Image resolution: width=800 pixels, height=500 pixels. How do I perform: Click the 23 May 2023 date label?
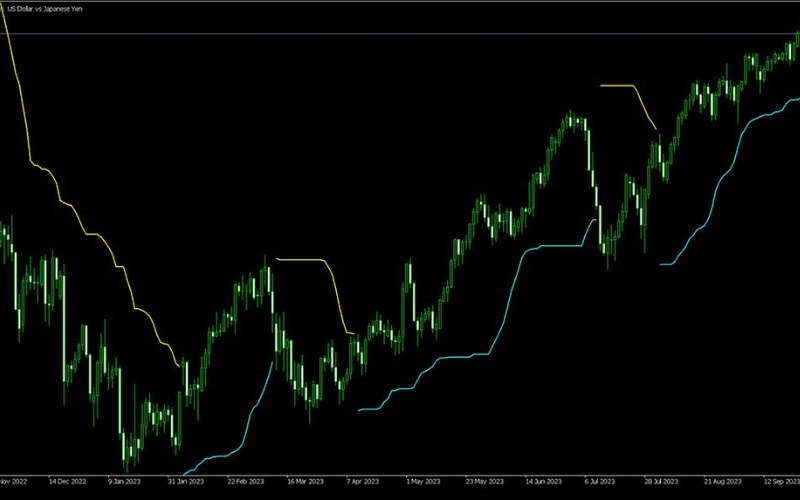coord(482,480)
